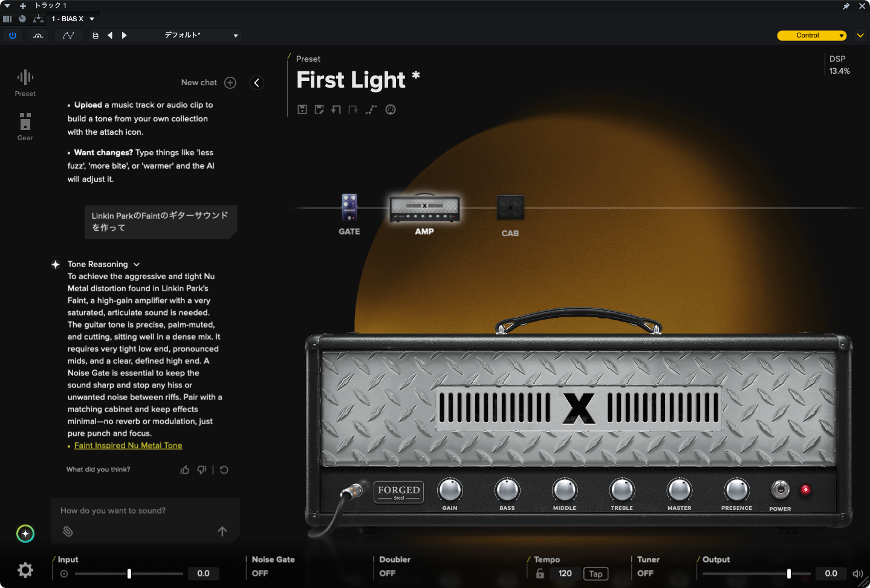Open settings with the gear icon
This screenshot has width=870, height=588.
(25, 570)
